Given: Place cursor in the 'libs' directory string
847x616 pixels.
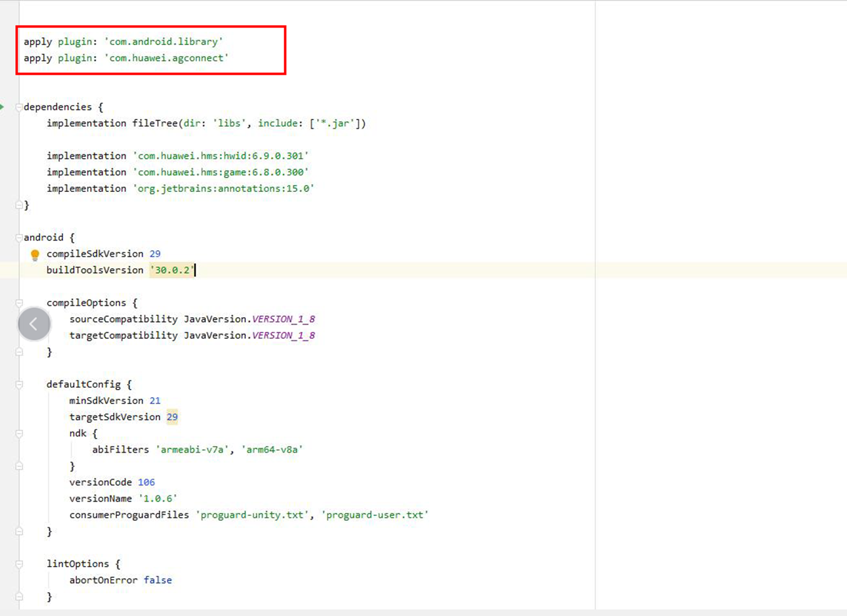Looking at the screenshot, I should 229,123.
